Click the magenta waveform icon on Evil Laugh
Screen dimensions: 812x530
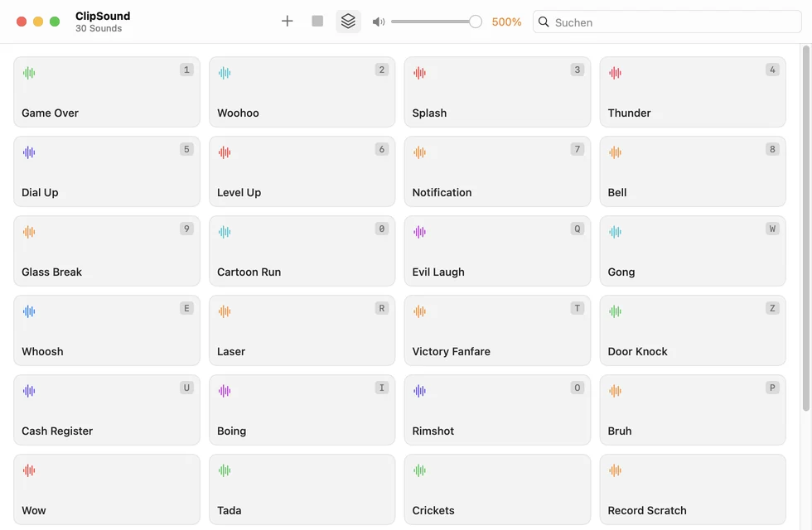click(x=419, y=232)
